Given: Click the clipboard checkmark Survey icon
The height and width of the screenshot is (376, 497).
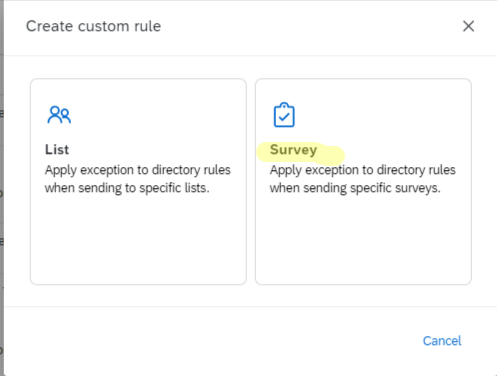Looking at the screenshot, I should click(x=284, y=115).
